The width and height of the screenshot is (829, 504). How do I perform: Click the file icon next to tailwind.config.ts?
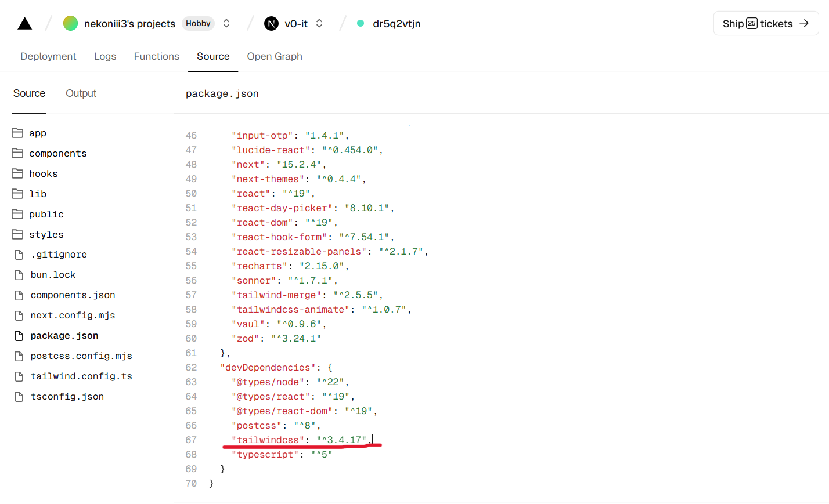[x=19, y=376]
